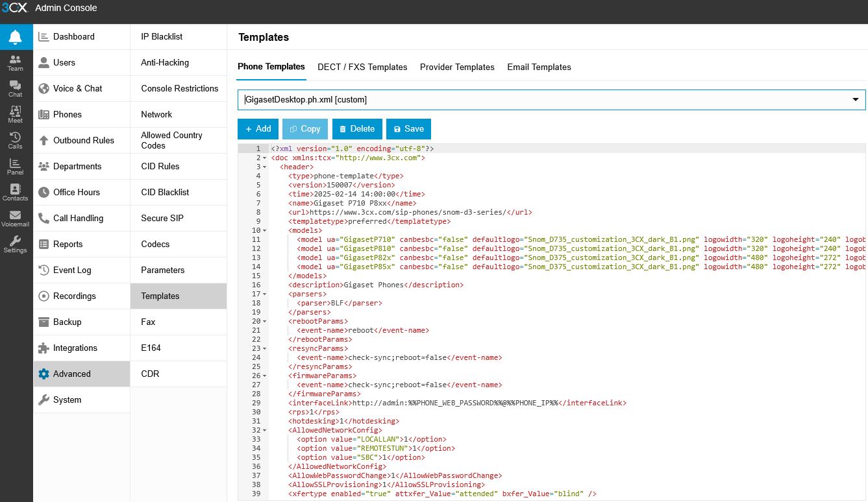Image resolution: width=868 pixels, height=502 pixels.
Task: Open the Fax submenu item
Action: pyautogui.click(x=179, y=322)
